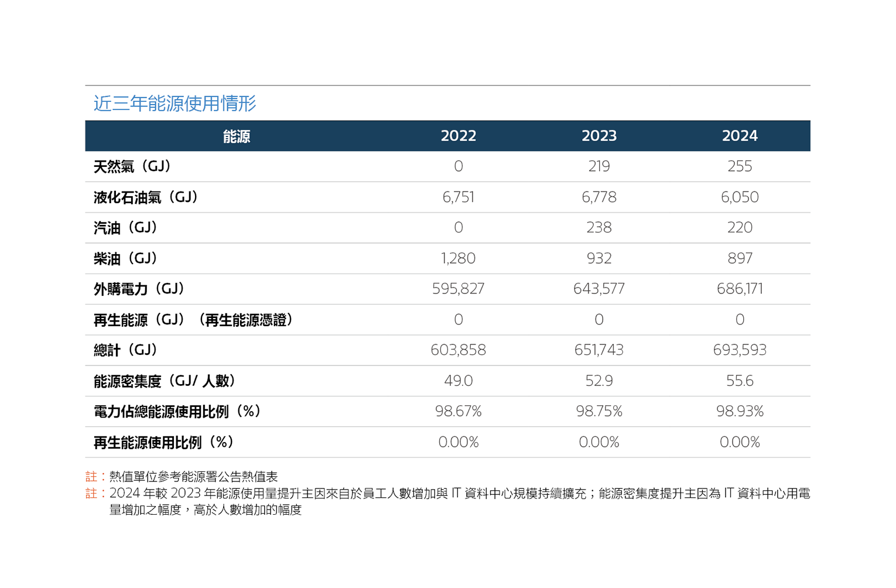Click the 柴油 2022 value 1,280

coord(458,258)
